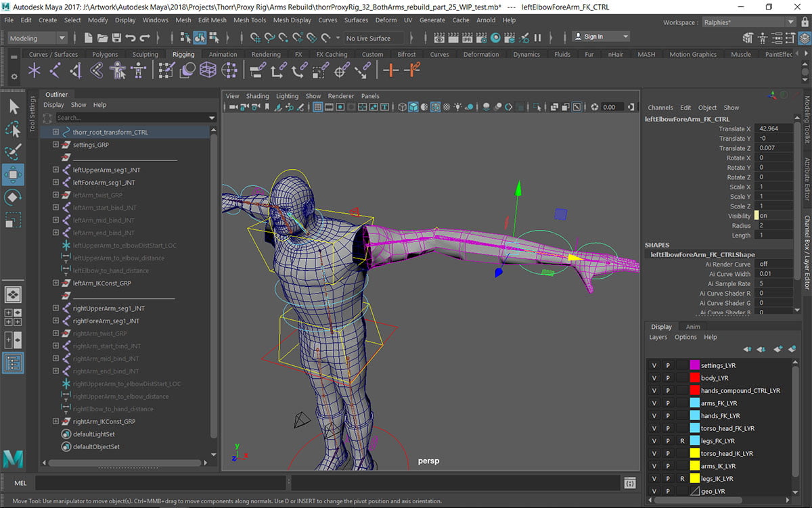Select the Lattice deformer icon on the shelf
This screenshot has width=812, height=508.
208,70
